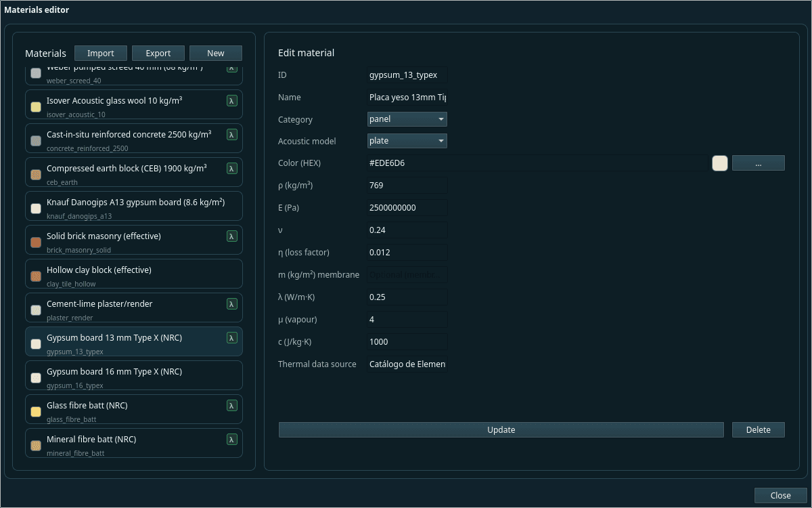
Task: Click the material ID field
Action: click(x=407, y=75)
